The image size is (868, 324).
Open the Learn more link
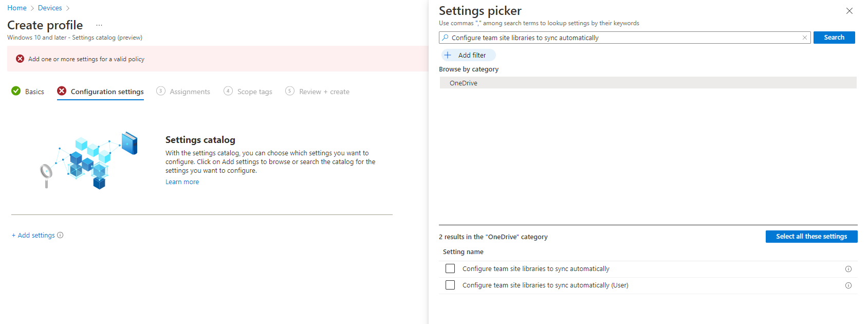point(182,182)
